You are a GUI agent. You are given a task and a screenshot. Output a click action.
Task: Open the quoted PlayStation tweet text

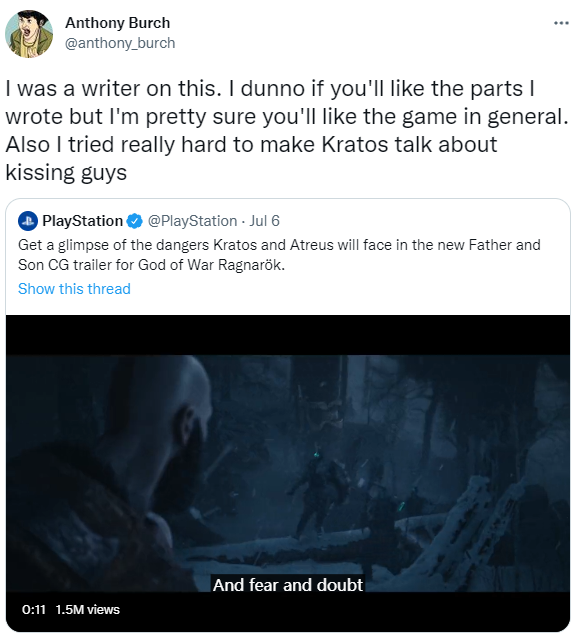[279, 255]
